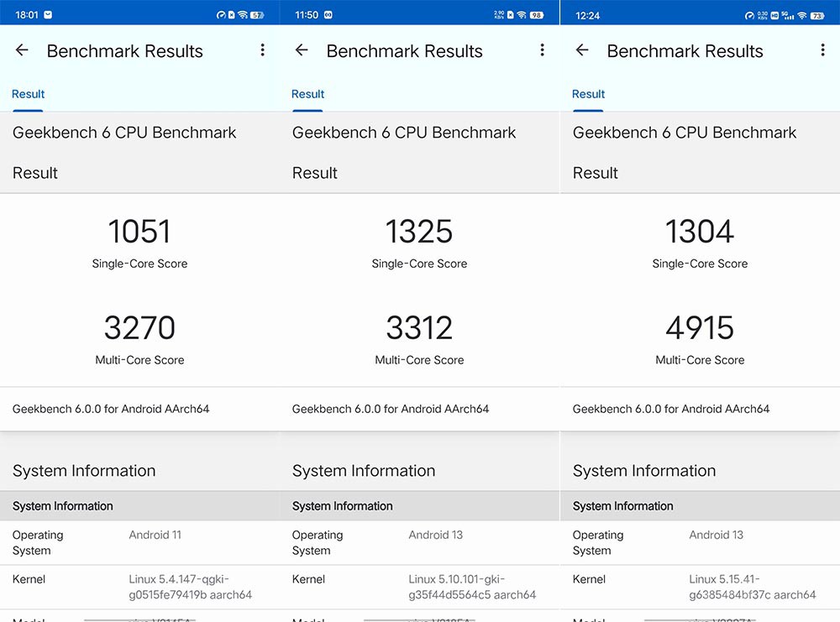Open the three-dot menu in the 12:24 screen

[823, 50]
